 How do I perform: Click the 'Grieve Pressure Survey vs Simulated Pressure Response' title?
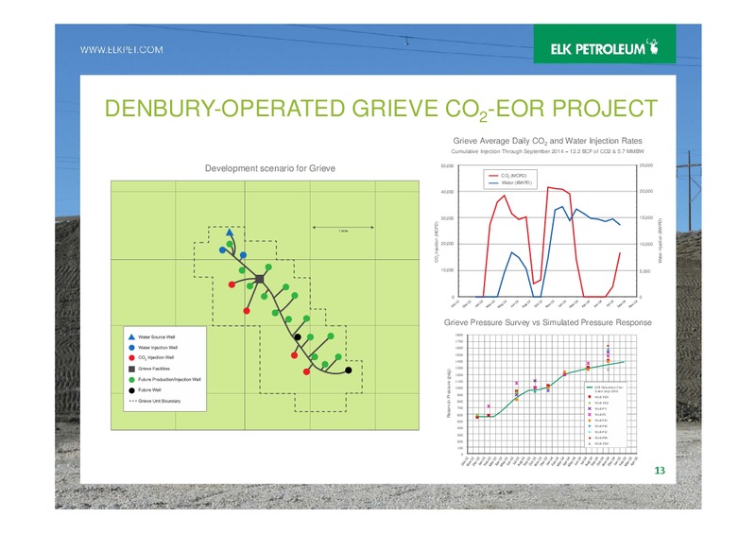[548, 322]
